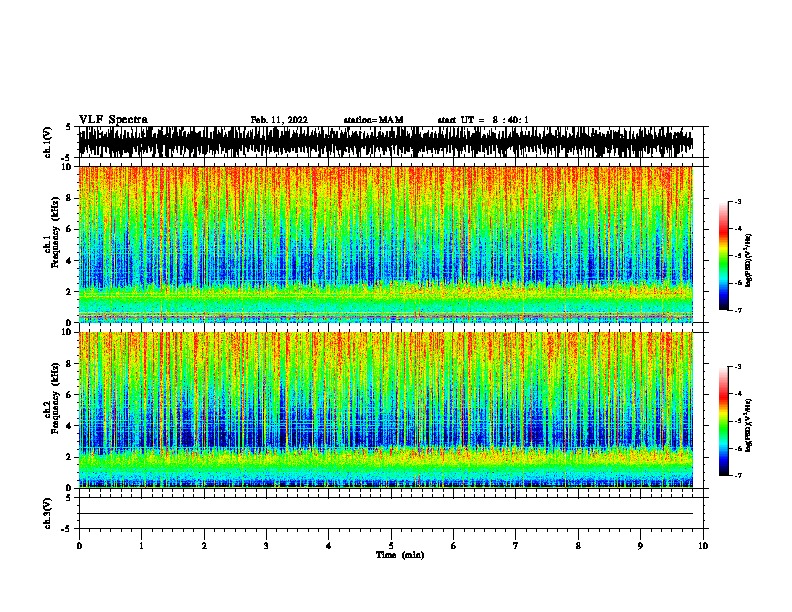This screenshot has width=792, height=612.
Task: Click the ch.1(V) waveform axis label
Action: [48, 142]
